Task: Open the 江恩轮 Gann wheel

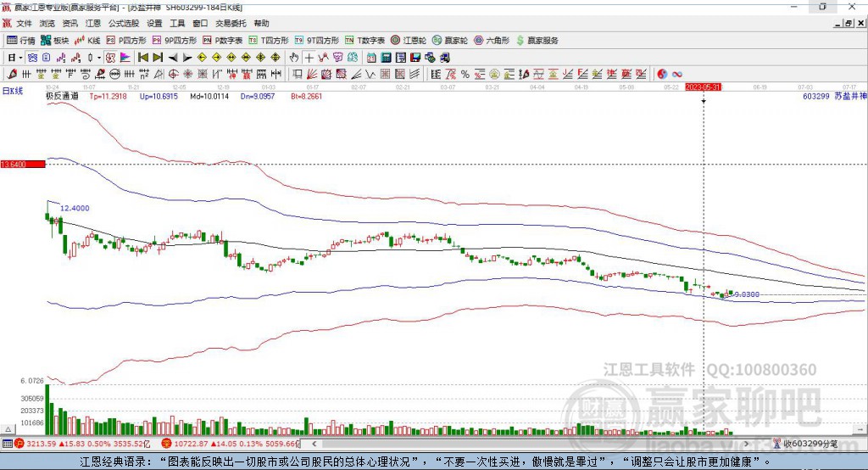Action: click(x=409, y=40)
